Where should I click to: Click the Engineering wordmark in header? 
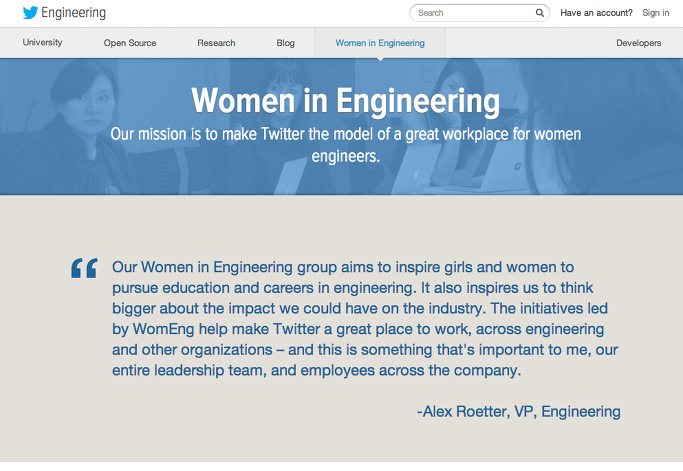[73, 13]
